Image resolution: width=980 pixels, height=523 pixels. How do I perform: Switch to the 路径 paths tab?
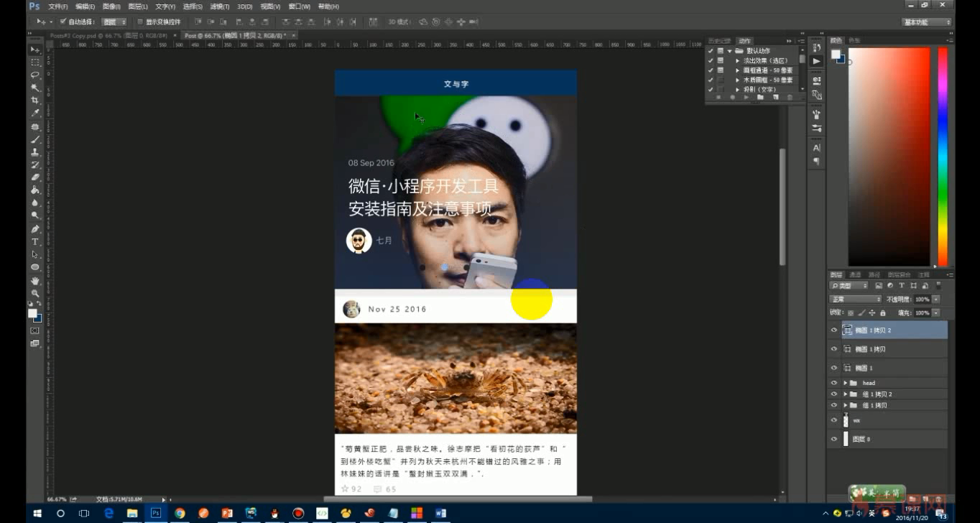[x=874, y=274]
